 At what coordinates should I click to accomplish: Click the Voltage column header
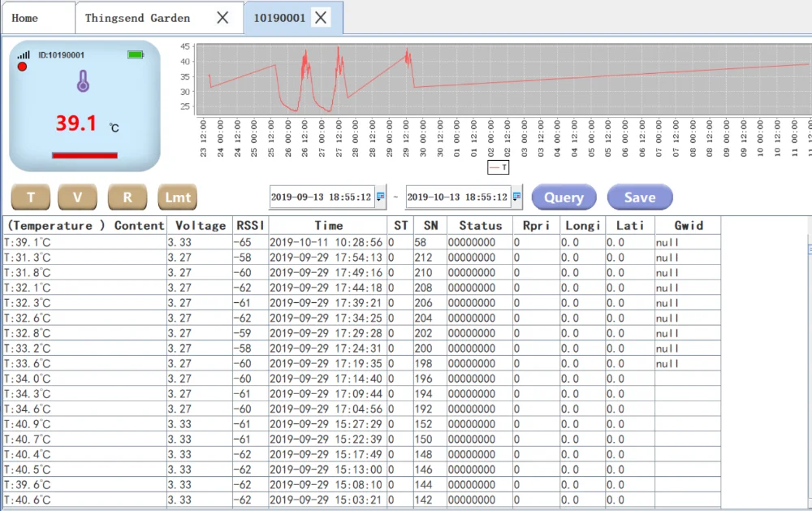[200, 226]
